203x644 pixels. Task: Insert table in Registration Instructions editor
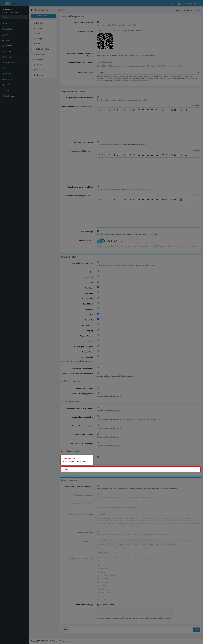click(181, 110)
